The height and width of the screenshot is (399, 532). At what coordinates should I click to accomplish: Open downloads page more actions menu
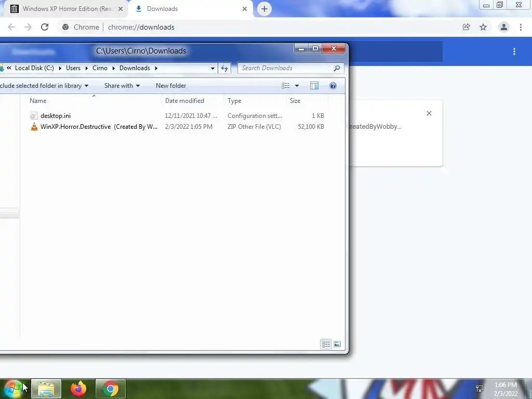coord(514,51)
